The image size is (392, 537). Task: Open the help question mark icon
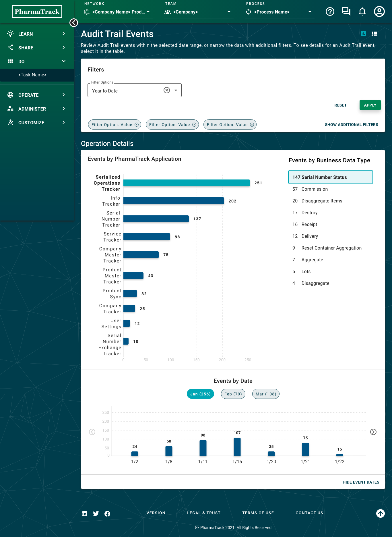[x=330, y=11]
